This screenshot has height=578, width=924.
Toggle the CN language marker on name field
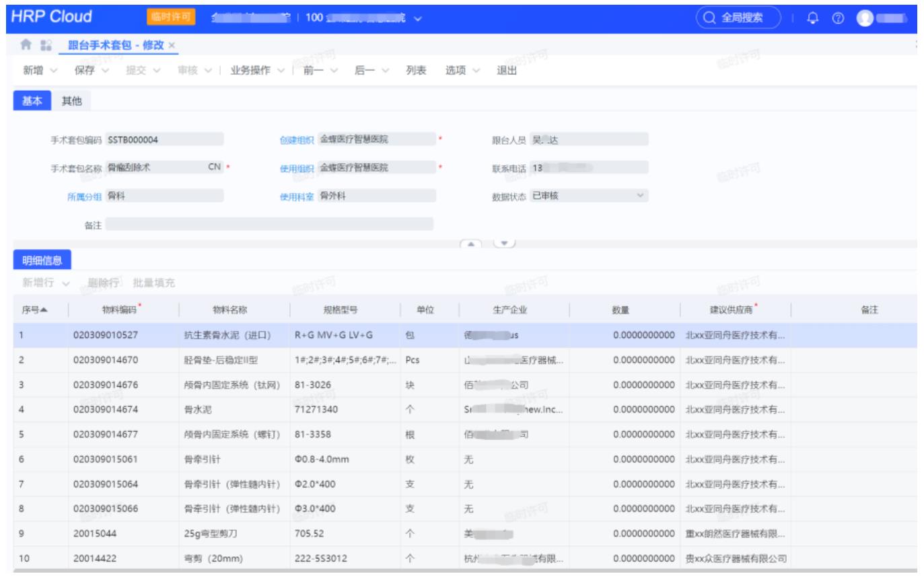pos(215,168)
